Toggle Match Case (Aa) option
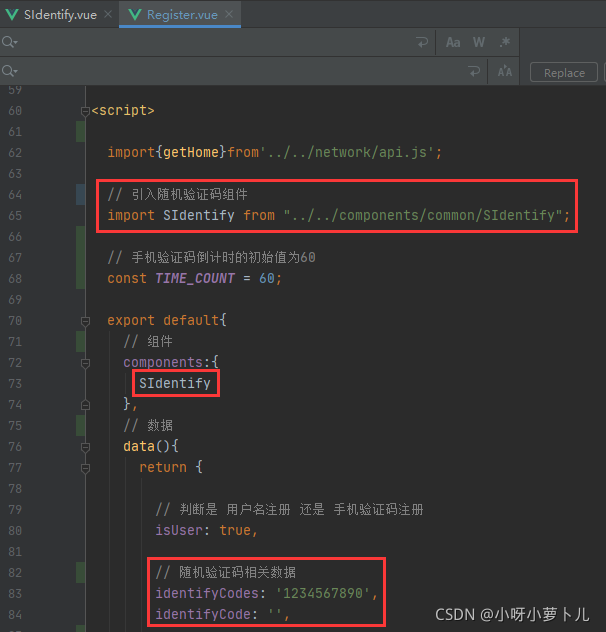Image resolution: width=606 pixels, height=632 pixels. pyautogui.click(x=453, y=42)
